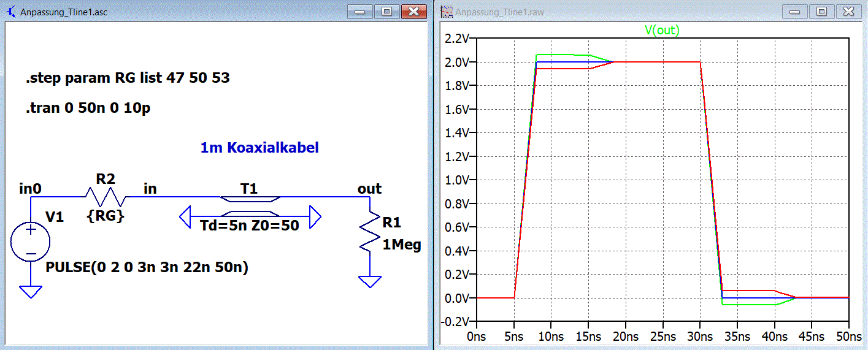Click the 1m Koaxialkabel comment text

pyautogui.click(x=259, y=148)
